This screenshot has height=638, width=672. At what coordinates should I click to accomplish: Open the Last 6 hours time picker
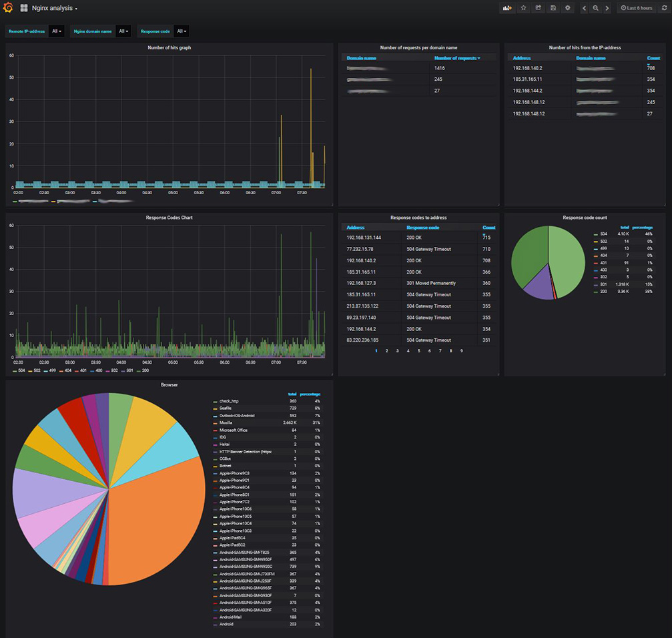637,8
